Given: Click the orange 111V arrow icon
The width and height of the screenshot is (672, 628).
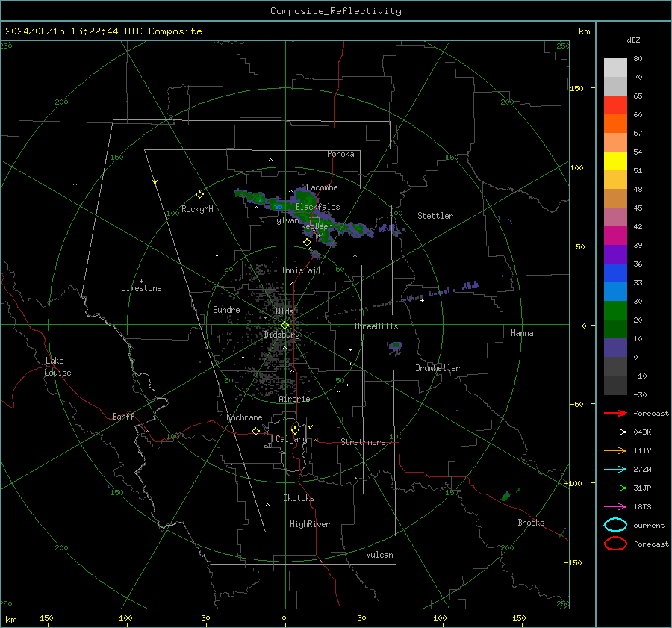Looking at the screenshot, I should pos(615,450).
